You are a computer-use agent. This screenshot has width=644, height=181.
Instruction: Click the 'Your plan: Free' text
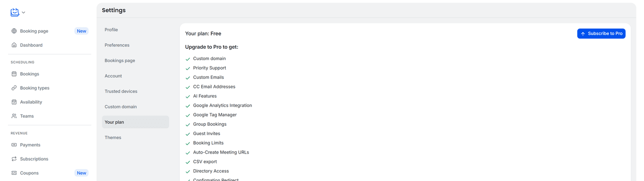(203, 34)
